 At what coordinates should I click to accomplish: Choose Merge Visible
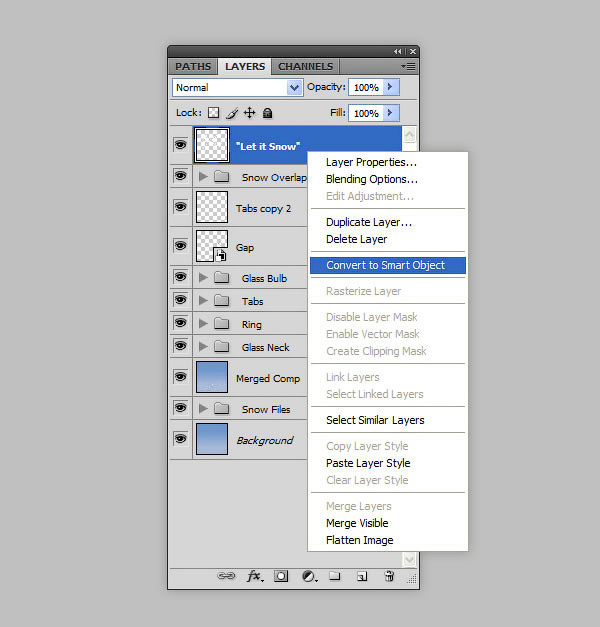(x=357, y=523)
